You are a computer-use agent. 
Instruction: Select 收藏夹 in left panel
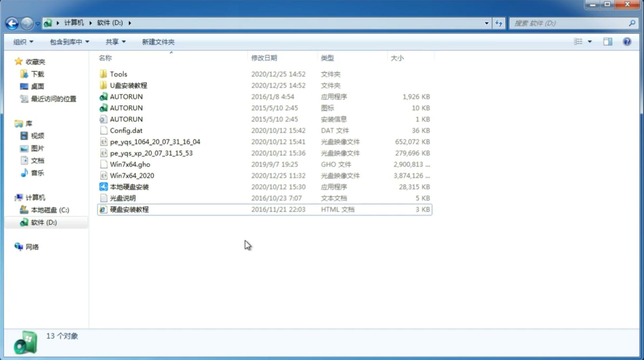[40, 62]
